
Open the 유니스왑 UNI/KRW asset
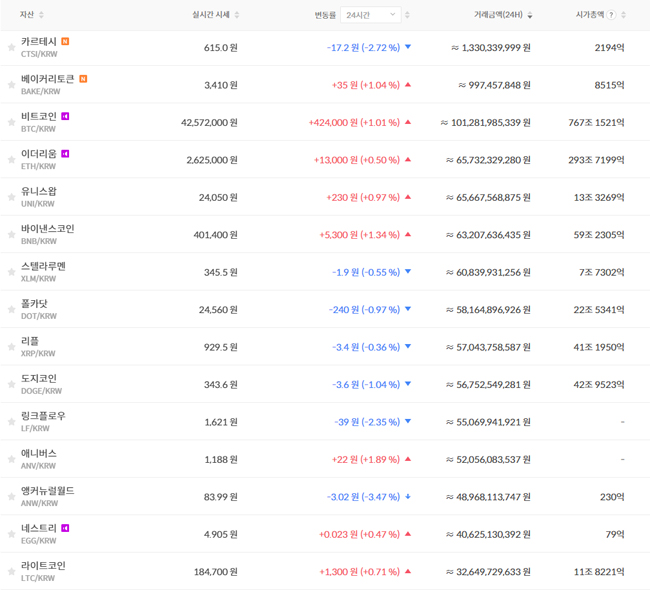pyautogui.click(x=39, y=197)
